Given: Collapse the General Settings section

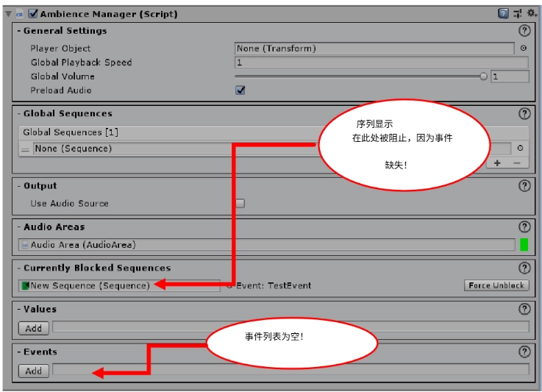Looking at the screenshot, I should click(x=62, y=31).
